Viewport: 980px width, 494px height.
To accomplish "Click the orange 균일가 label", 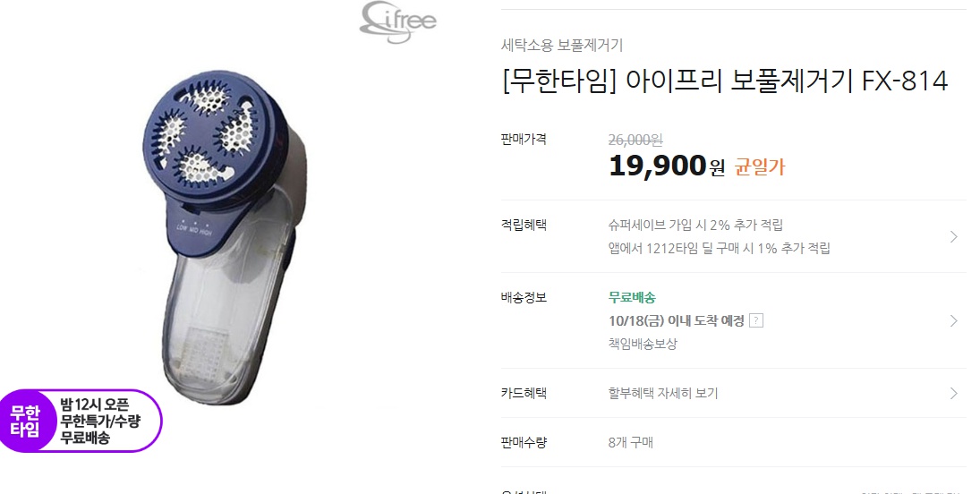I will tap(759, 167).
